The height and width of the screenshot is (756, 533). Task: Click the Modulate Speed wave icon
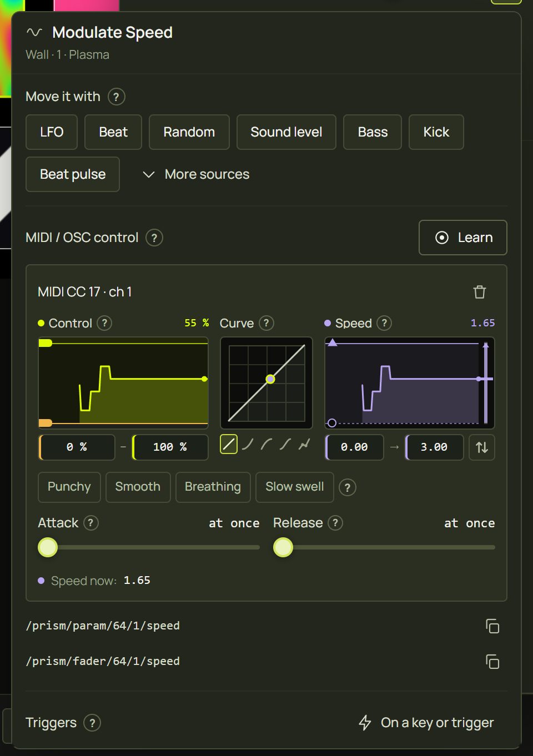tap(34, 32)
